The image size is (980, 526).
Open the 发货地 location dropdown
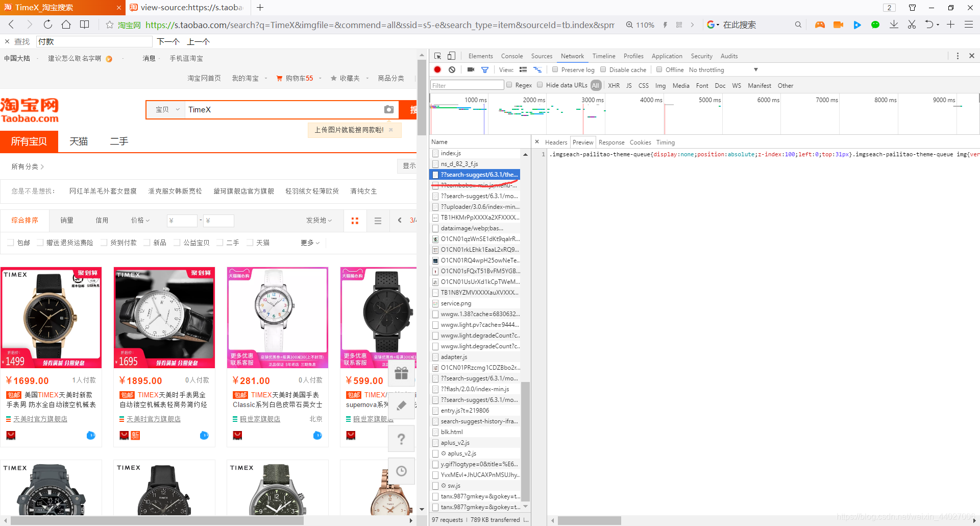[319, 220]
